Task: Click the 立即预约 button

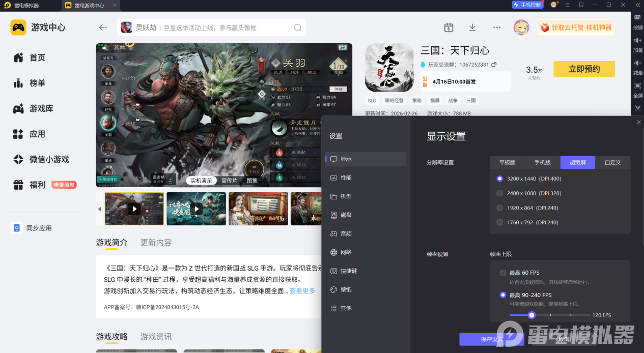Action: [x=584, y=69]
